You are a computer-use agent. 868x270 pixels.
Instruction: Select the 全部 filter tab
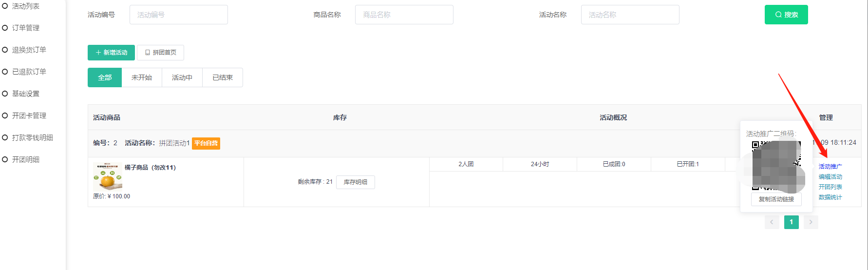click(x=105, y=77)
